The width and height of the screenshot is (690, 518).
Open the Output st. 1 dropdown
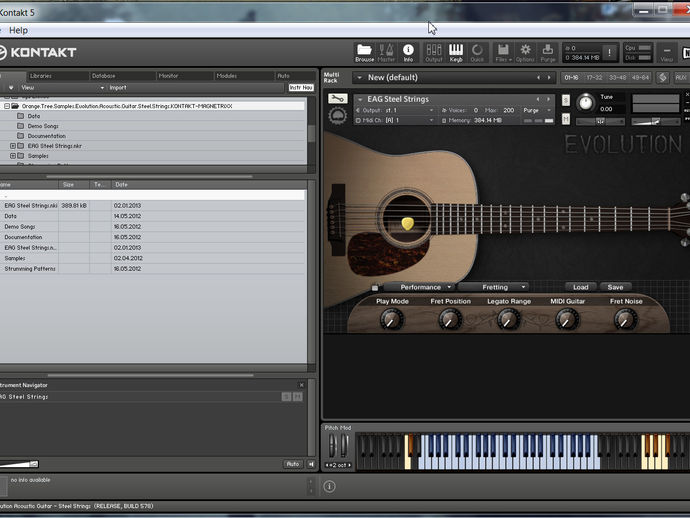pos(395,110)
